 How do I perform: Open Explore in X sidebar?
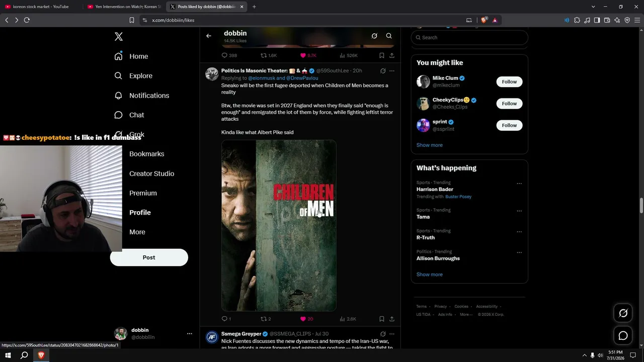pos(133,76)
